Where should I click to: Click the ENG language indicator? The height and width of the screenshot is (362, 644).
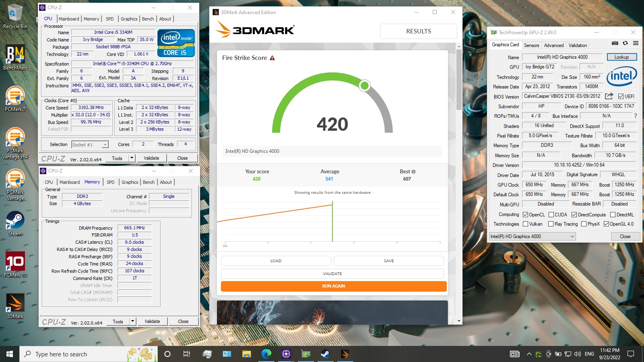click(x=589, y=354)
